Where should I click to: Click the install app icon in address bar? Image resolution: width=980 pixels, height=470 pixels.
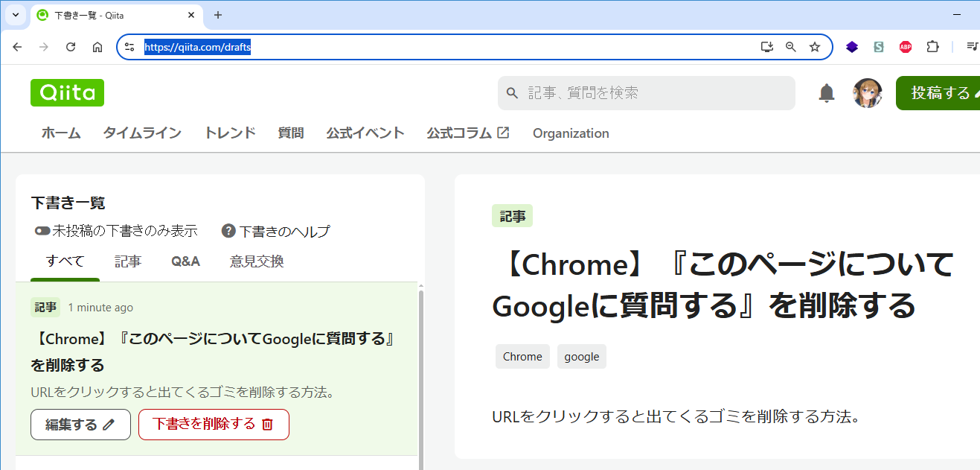click(767, 47)
